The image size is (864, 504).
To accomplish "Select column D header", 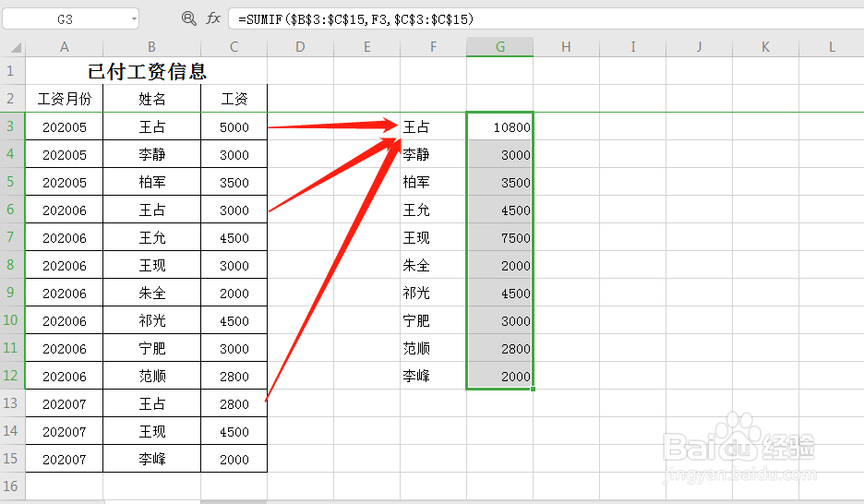I will [300, 47].
